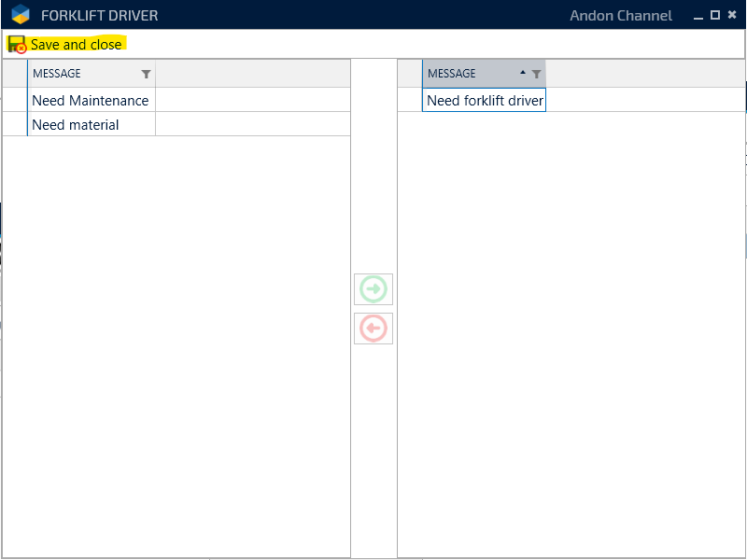The height and width of the screenshot is (560, 747).
Task: Click the Andon Channel label in title bar
Action: coord(621,16)
